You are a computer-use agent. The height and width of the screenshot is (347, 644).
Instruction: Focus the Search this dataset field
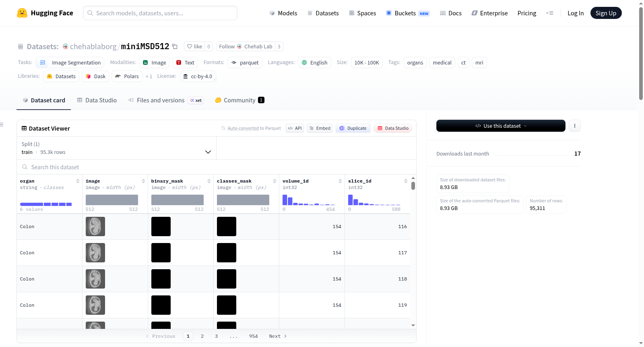217,167
